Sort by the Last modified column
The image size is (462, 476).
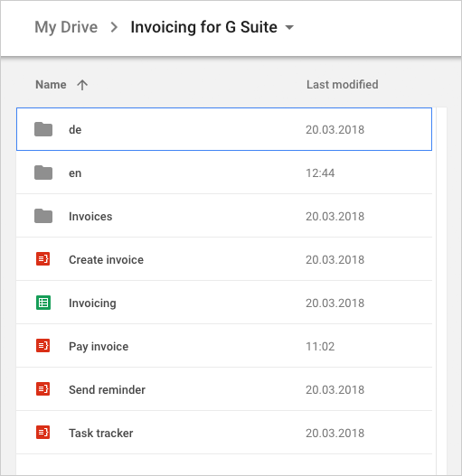[x=343, y=85]
